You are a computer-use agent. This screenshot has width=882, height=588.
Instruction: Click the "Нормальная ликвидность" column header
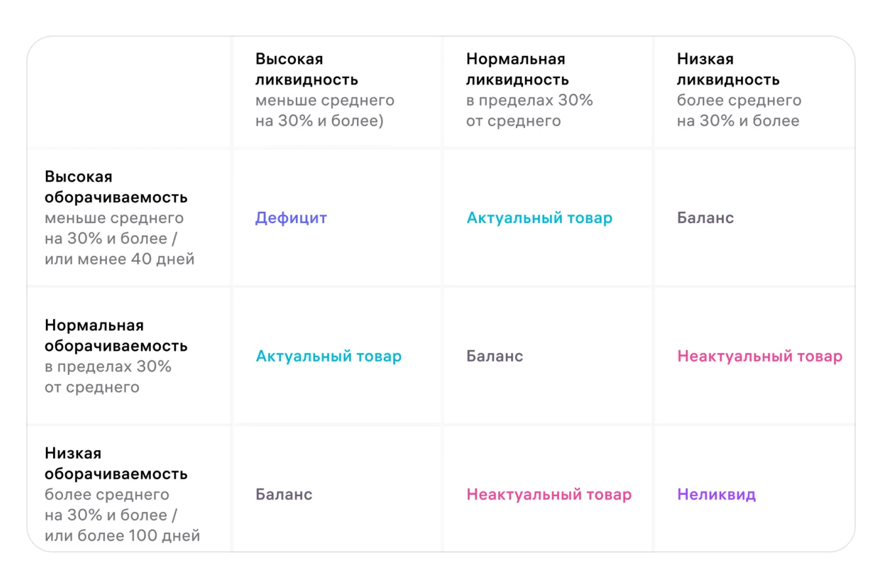517,70
